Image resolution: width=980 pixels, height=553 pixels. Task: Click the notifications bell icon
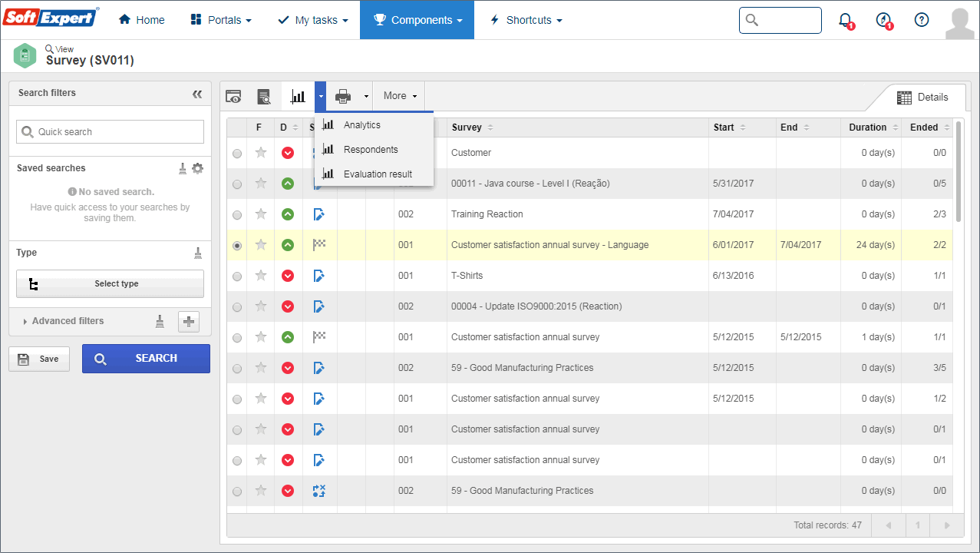[845, 20]
